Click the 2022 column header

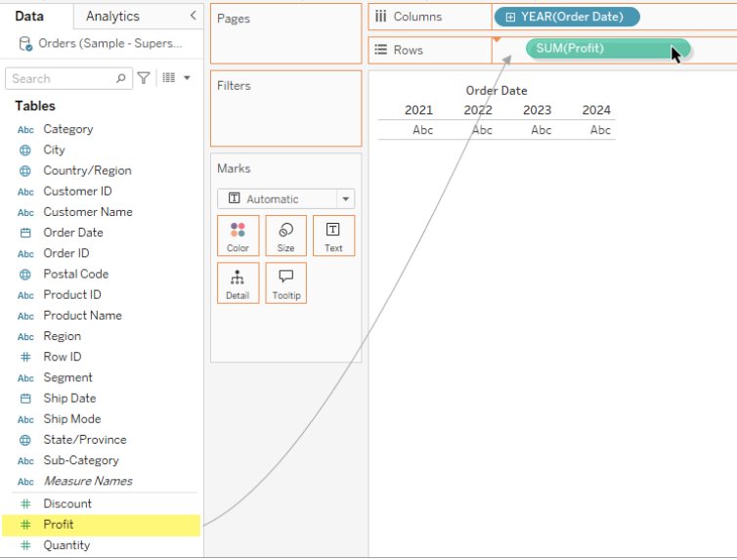pos(478,109)
